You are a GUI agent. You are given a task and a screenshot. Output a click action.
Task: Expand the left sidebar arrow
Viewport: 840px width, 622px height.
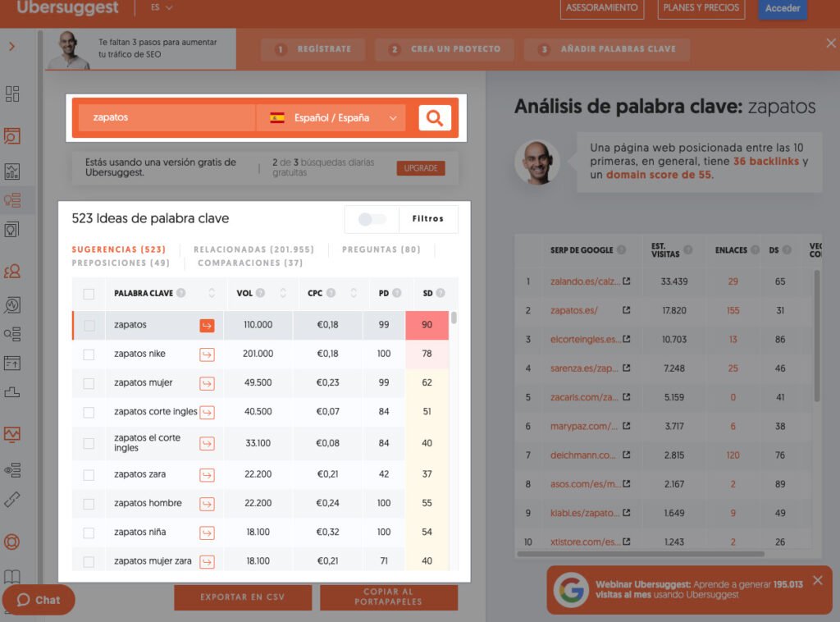coord(11,47)
